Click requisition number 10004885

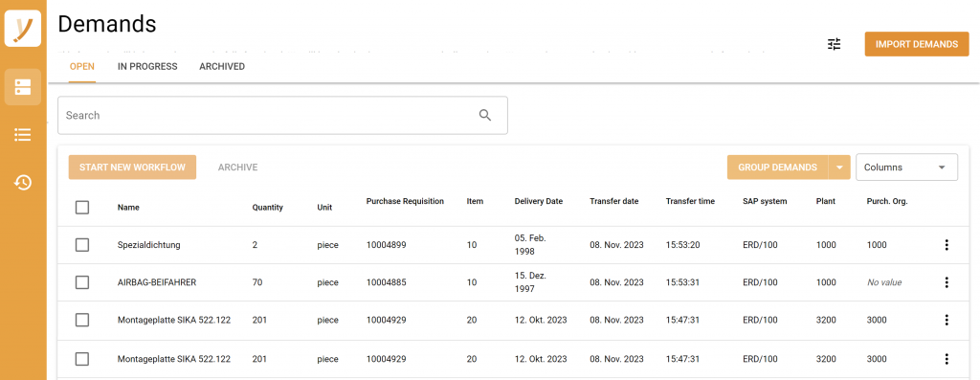point(387,282)
